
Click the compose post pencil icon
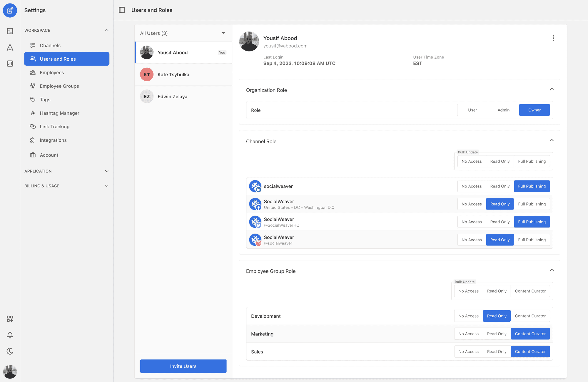[x=10, y=10]
